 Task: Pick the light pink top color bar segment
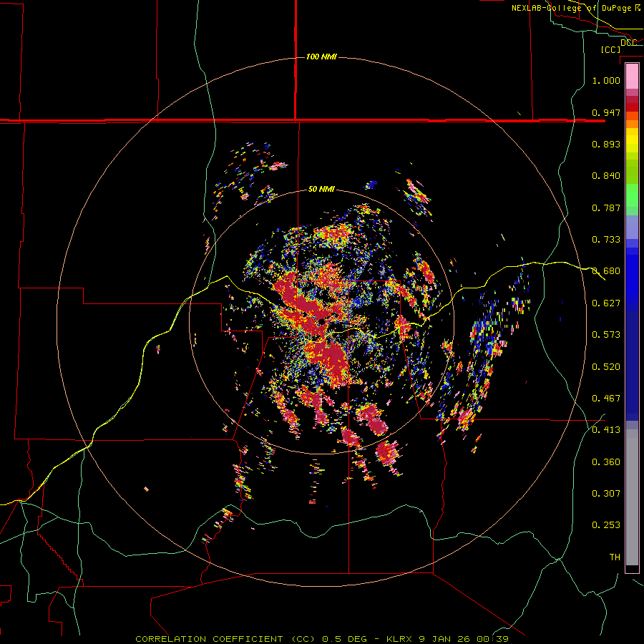(x=632, y=77)
